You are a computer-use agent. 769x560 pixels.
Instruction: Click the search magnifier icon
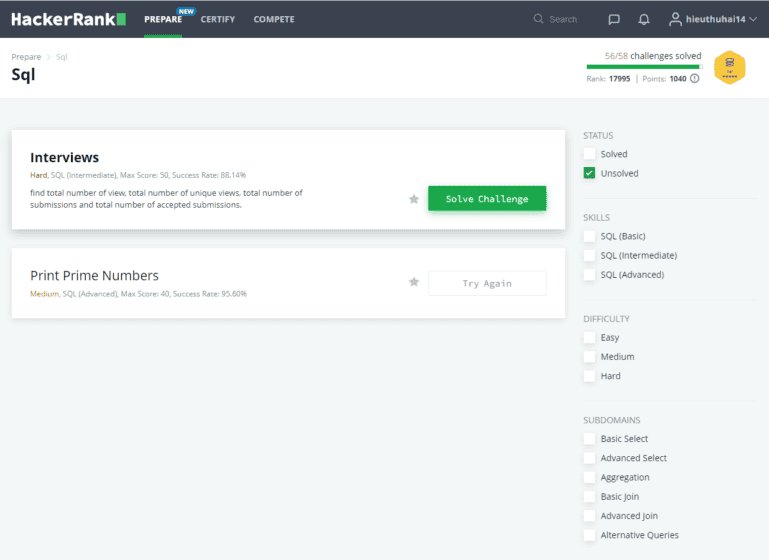click(x=538, y=19)
